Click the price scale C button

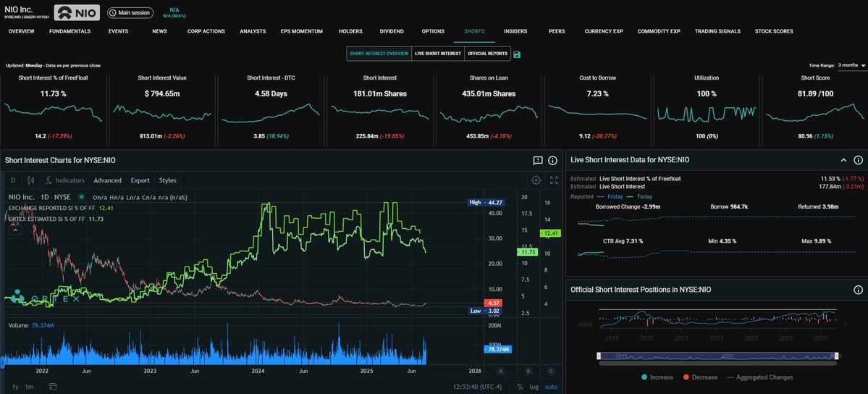click(552, 372)
